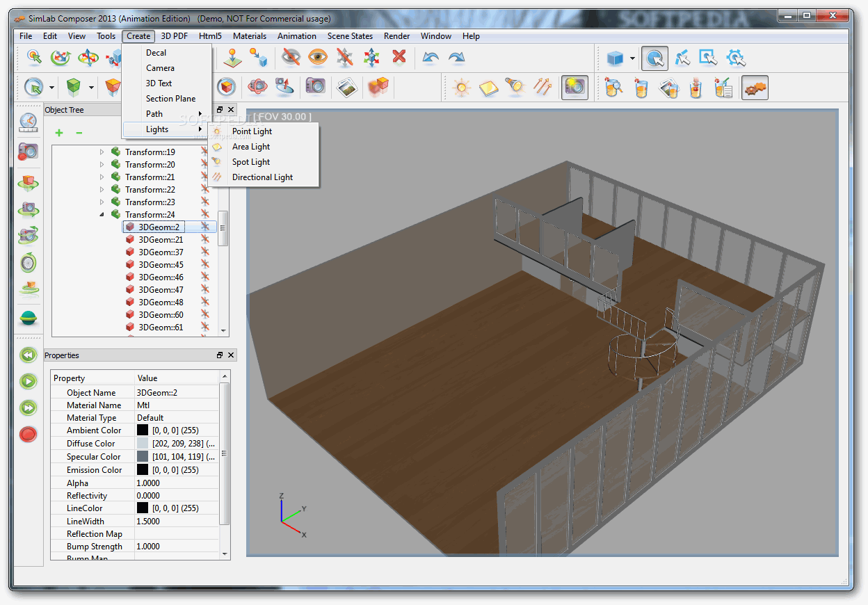Add spot light from the flashlight icon
Image resolution: width=868 pixels, height=605 pixels.
pos(515,88)
